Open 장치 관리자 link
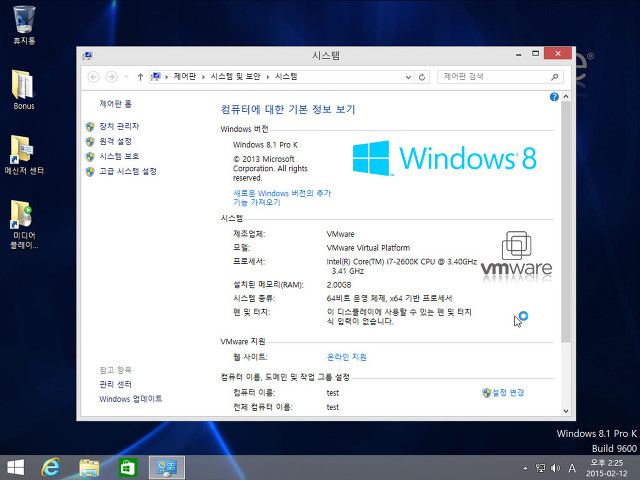This screenshot has width=640, height=480. pyautogui.click(x=119, y=126)
